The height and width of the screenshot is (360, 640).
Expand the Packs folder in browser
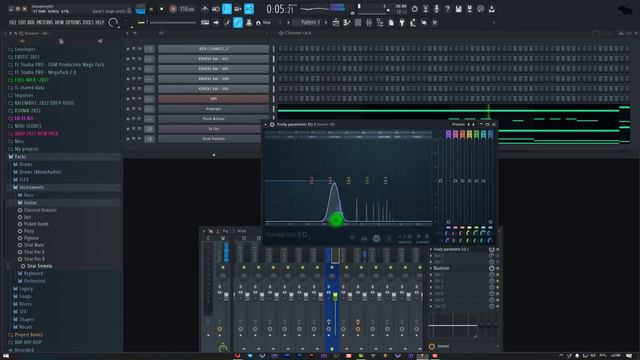[20, 157]
